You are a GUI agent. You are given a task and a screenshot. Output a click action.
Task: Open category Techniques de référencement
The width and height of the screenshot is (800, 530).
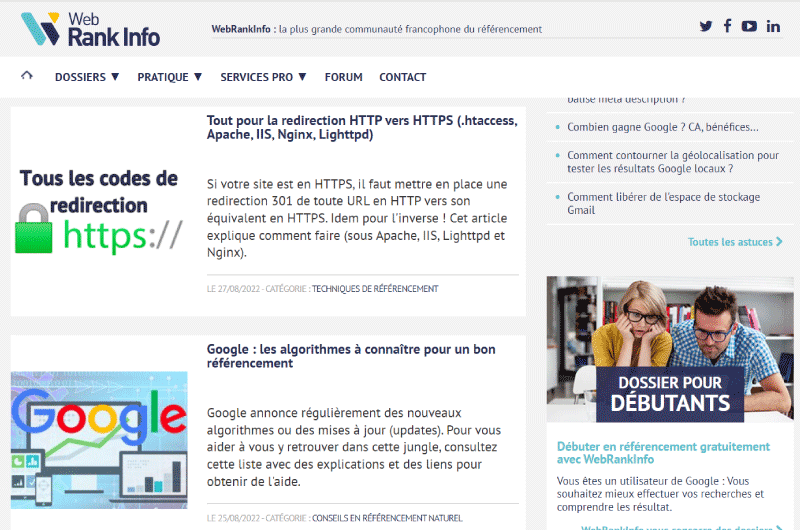coord(375,289)
